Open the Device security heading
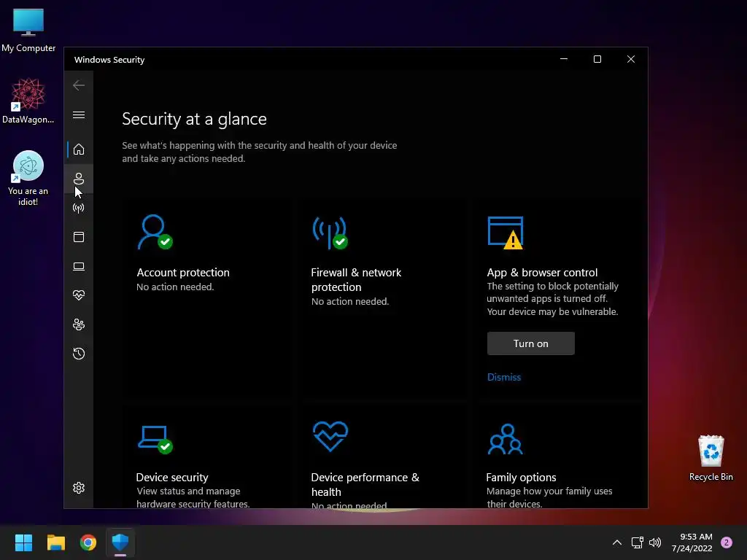Image resolution: width=747 pixels, height=560 pixels. point(172,477)
